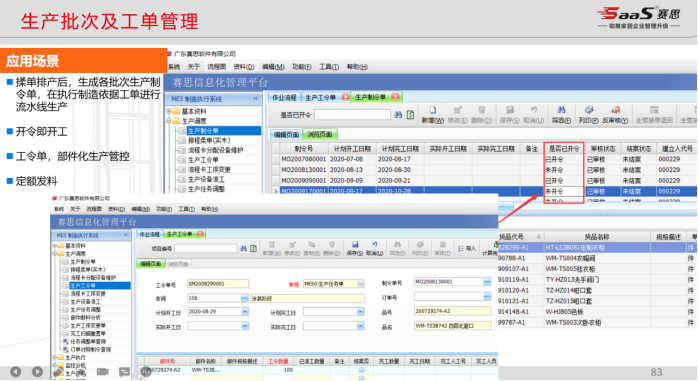
Task: Click 筛选 in the 生产工令单 toolbar
Action: click(397, 248)
